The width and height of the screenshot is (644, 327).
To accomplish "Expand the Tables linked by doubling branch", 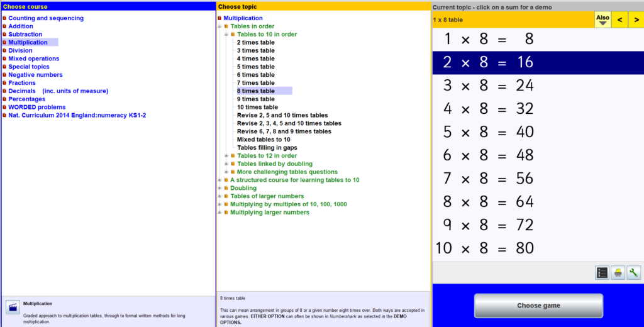I will (x=226, y=164).
